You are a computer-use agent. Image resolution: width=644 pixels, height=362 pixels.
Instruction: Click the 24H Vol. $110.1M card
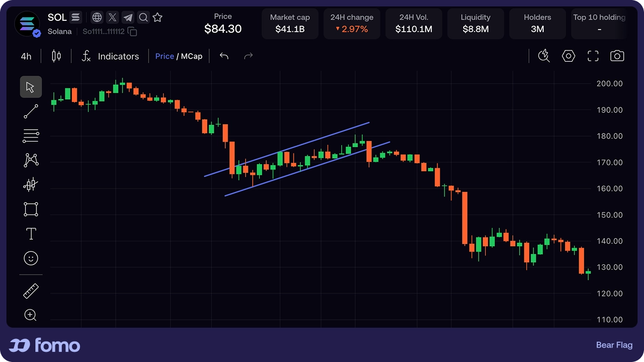coord(414,24)
